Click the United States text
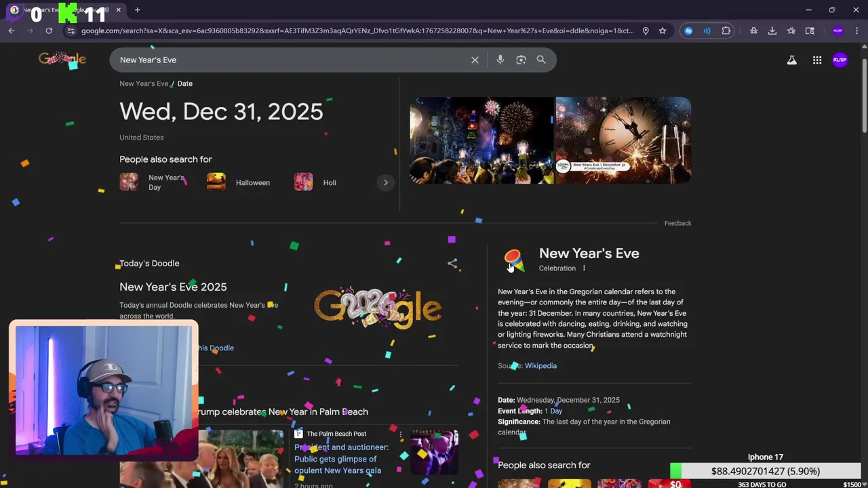This screenshot has height=488, width=868. (x=141, y=138)
